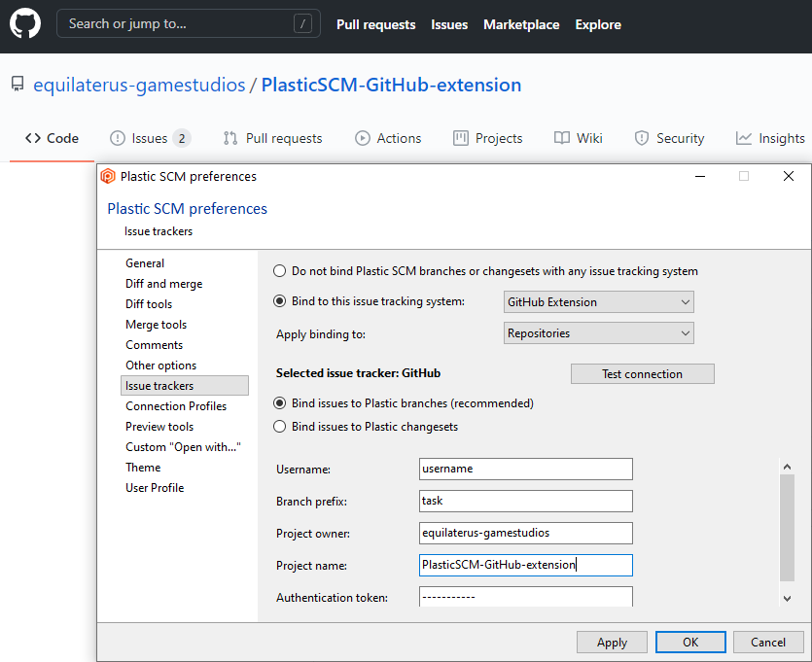Click the slash shortcut icon in search box

(303, 23)
